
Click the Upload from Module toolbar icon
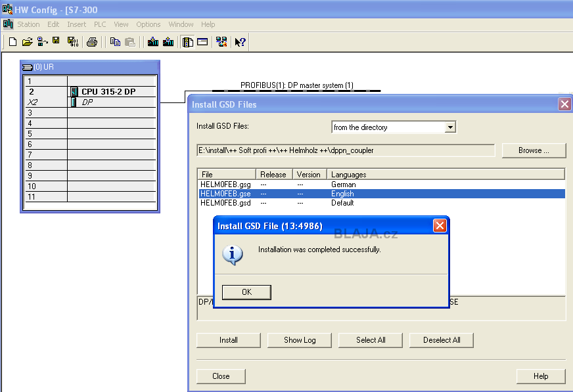click(168, 42)
